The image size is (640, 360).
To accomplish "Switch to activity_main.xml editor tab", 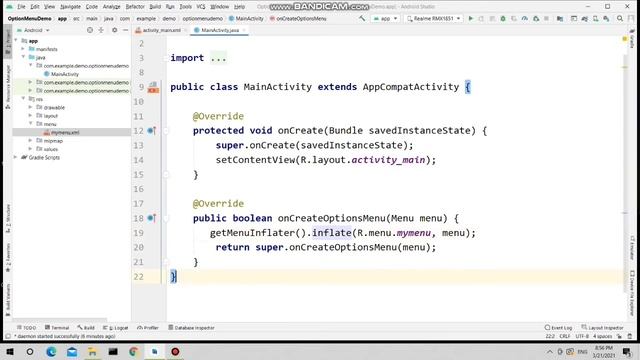I will [x=161, y=30].
